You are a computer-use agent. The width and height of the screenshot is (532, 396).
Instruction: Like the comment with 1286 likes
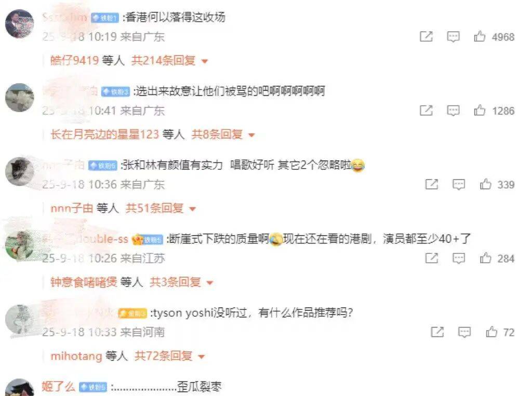[480, 110]
